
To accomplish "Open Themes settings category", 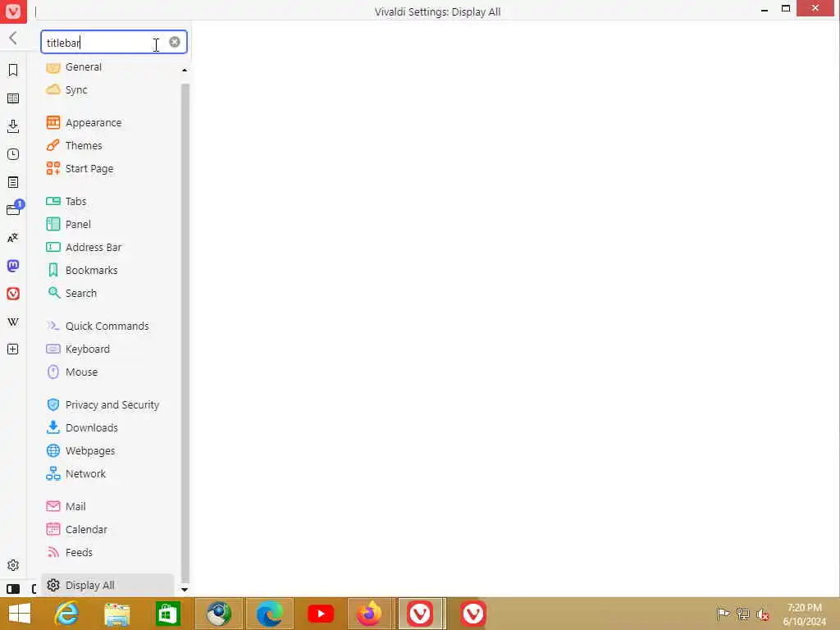I will click(x=107, y=146).
